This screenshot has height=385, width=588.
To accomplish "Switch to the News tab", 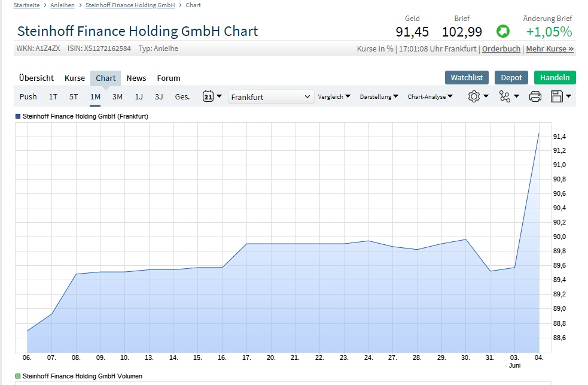I will pyautogui.click(x=136, y=78).
